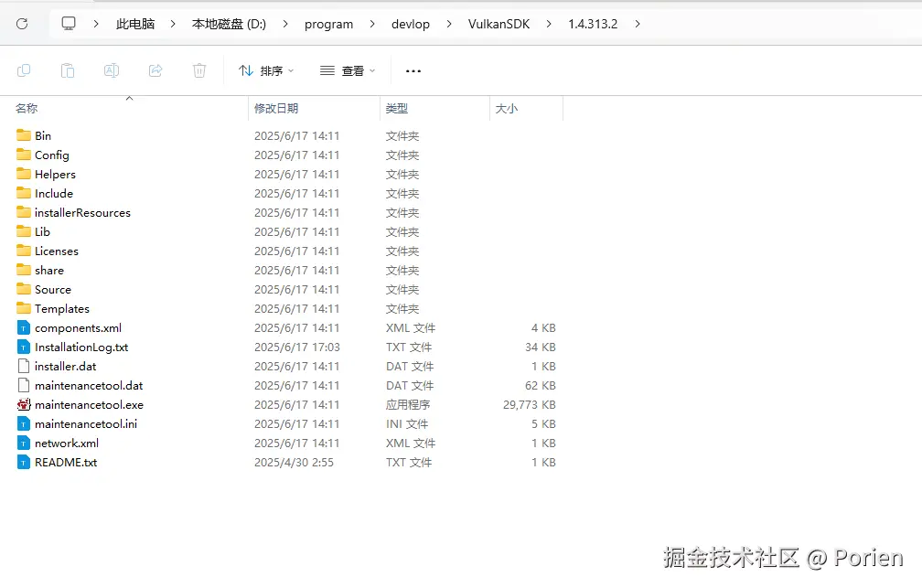Select the Include folder icon
922x588 pixels.
tap(24, 193)
